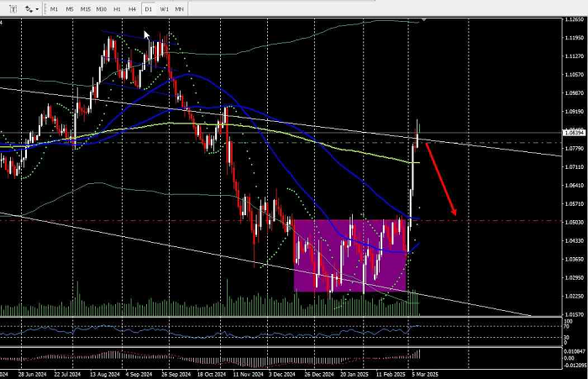Viewport: 588px width, 379px height.
Task: Select the text label drawing tool
Action: (13, 8)
